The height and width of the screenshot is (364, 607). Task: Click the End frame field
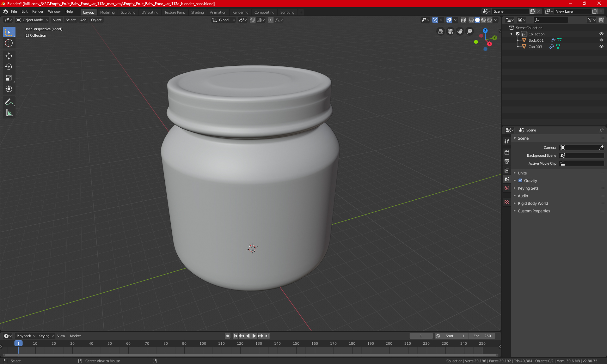(x=482, y=336)
